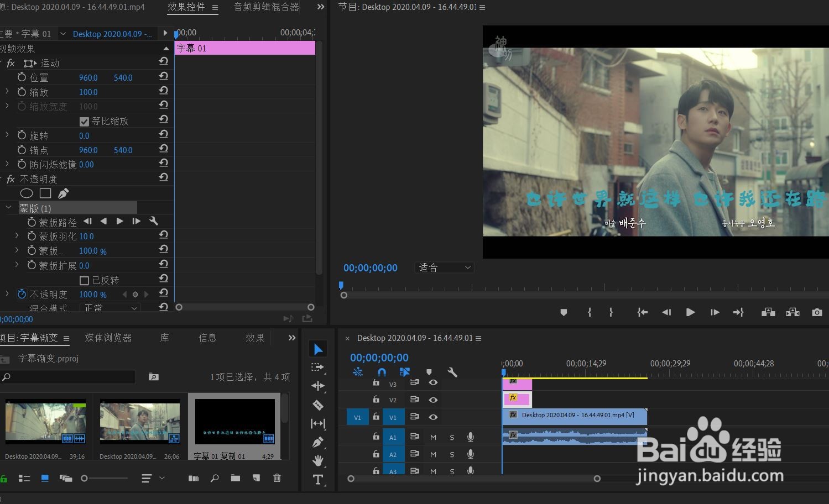Screen dimensions: 829x504
Task: Toggle Position animation stopwatch
Action: (22, 77)
